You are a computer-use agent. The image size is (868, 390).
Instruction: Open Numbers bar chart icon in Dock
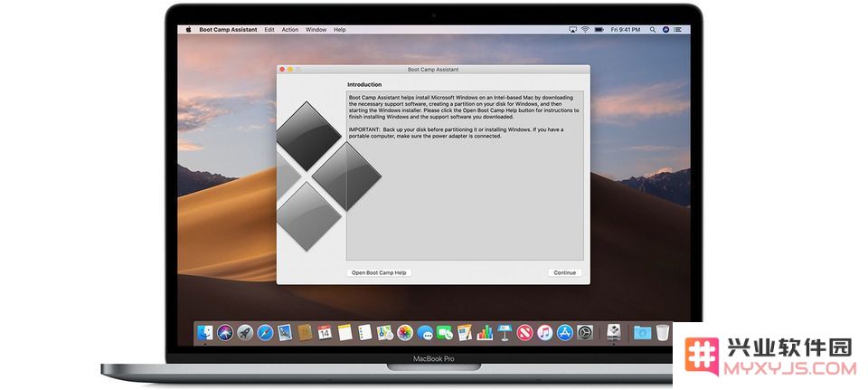point(485,332)
